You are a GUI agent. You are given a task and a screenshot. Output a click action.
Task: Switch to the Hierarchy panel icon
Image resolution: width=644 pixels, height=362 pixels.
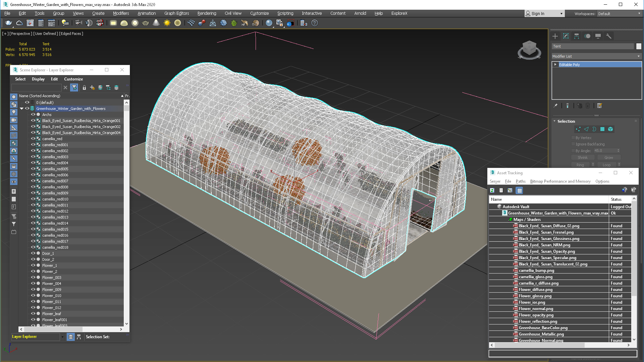(577, 36)
